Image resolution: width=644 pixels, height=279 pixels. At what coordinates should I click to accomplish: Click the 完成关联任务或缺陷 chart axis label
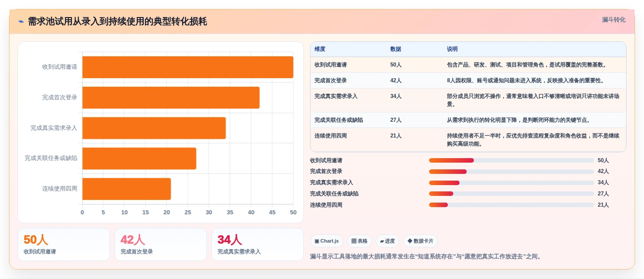(x=51, y=158)
